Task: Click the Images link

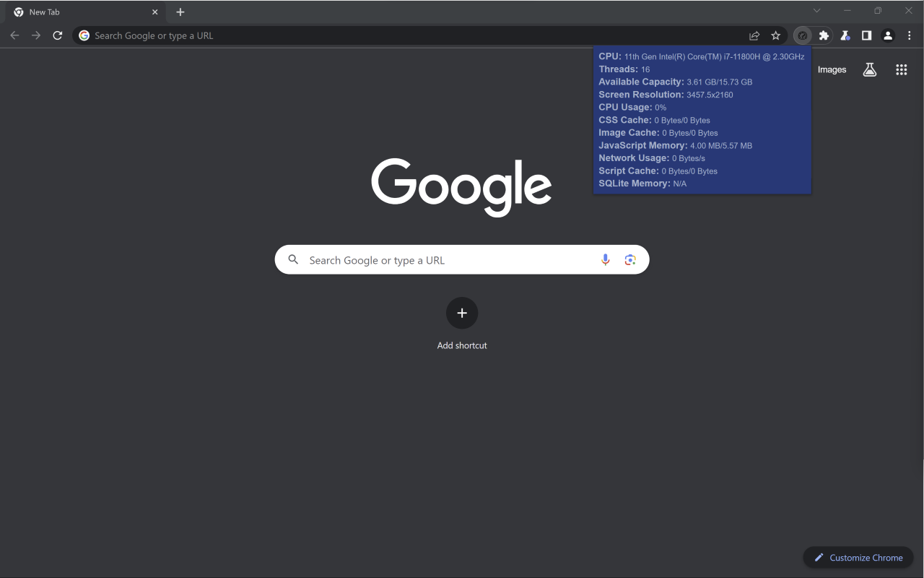Action: tap(832, 69)
